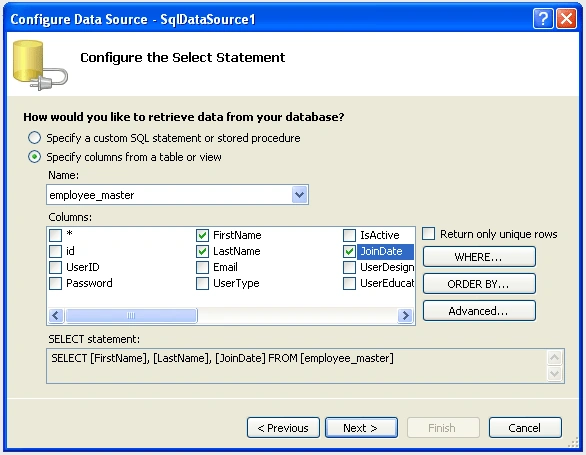Click SELECT statement box up arrow
Viewport: 586px width, 455px height.
click(555, 358)
